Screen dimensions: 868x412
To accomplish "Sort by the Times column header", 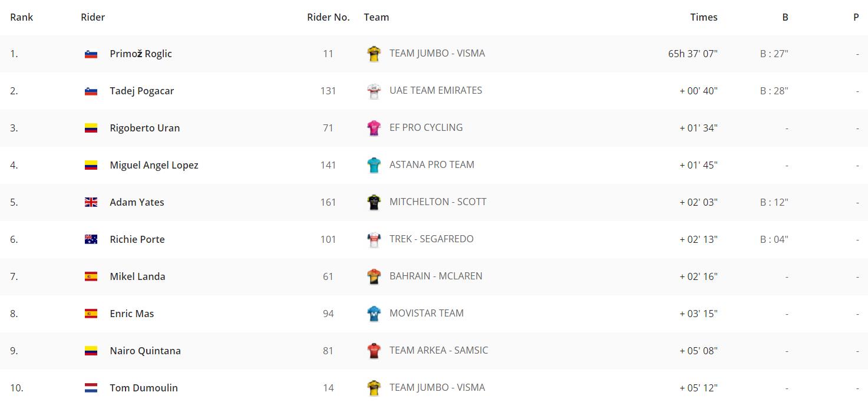I will point(704,17).
